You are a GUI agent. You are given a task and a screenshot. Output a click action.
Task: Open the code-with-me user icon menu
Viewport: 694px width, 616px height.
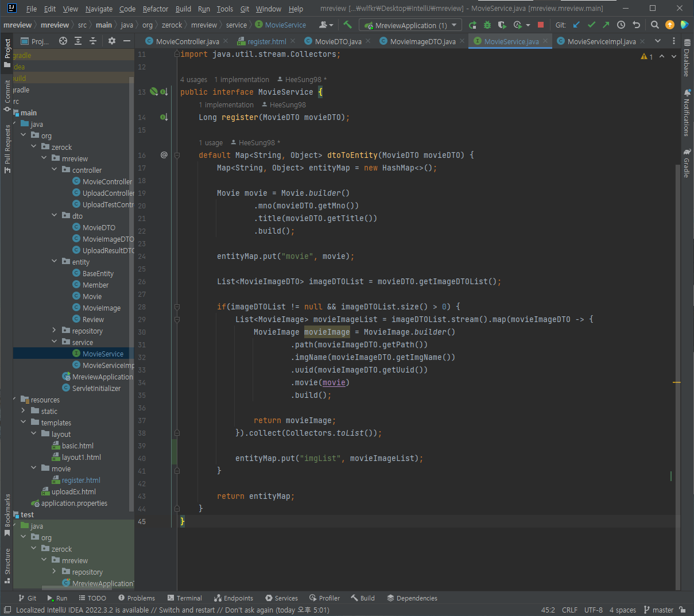[x=325, y=25]
